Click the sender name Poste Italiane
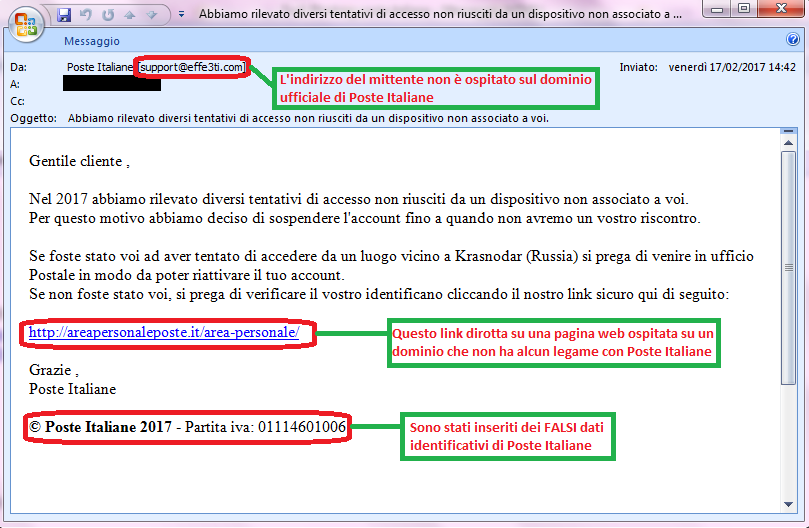 (x=100, y=67)
